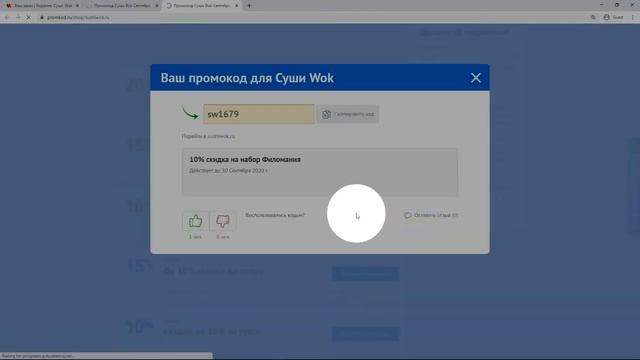Close the Суши Wok promo code dialog
This screenshot has height=360, width=640.
point(476,78)
